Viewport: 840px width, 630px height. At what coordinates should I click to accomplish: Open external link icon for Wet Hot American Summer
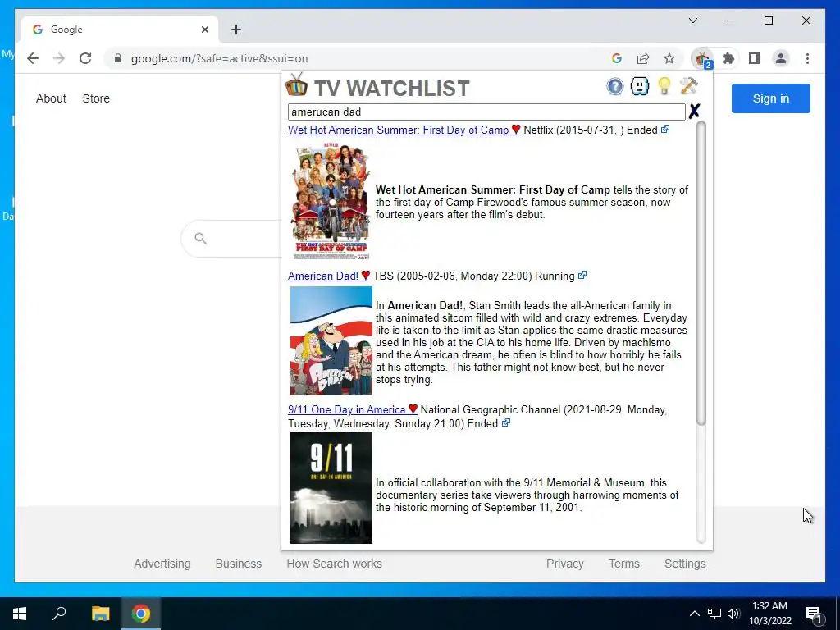pos(664,129)
